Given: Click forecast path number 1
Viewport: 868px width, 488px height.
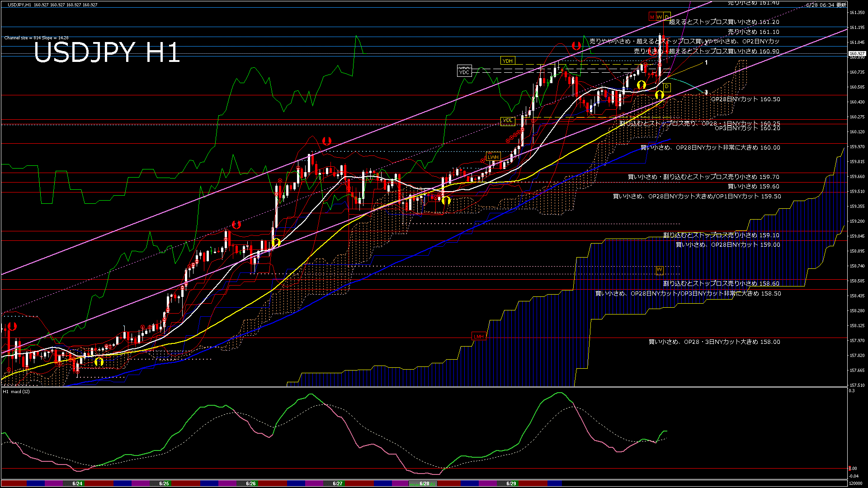Looking at the screenshot, I should pyautogui.click(x=706, y=63).
